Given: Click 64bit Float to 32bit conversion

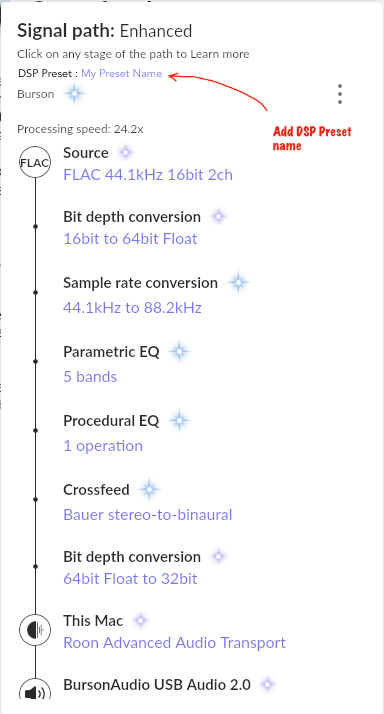Looking at the screenshot, I should click(130, 579).
